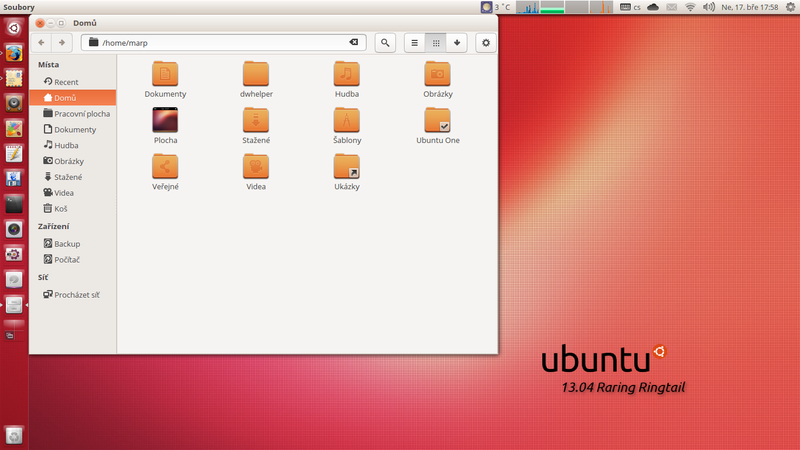This screenshot has width=800, height=450.
Task: Open the terminal from the launcher
Action: pyautogui.click(x=14, y=204)
